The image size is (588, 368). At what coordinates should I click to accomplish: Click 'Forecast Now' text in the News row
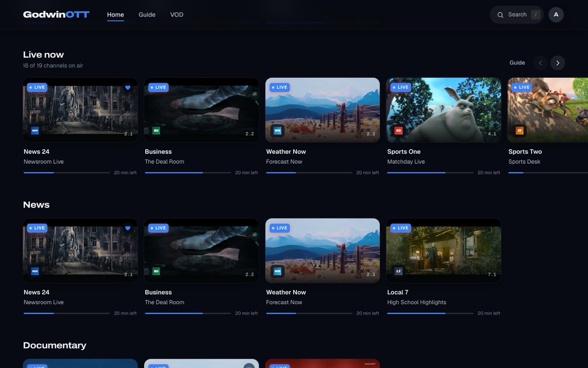284,303
